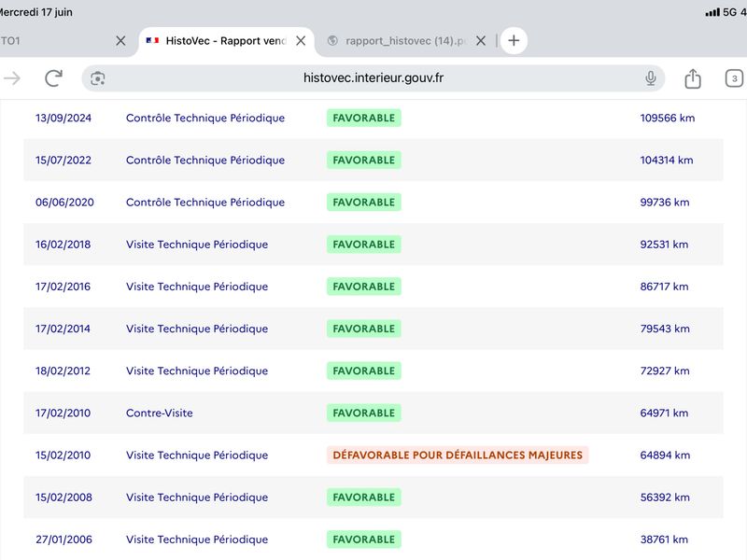Tap the Mercredi 17 juin date in status bar

click(x=36, y=12)
